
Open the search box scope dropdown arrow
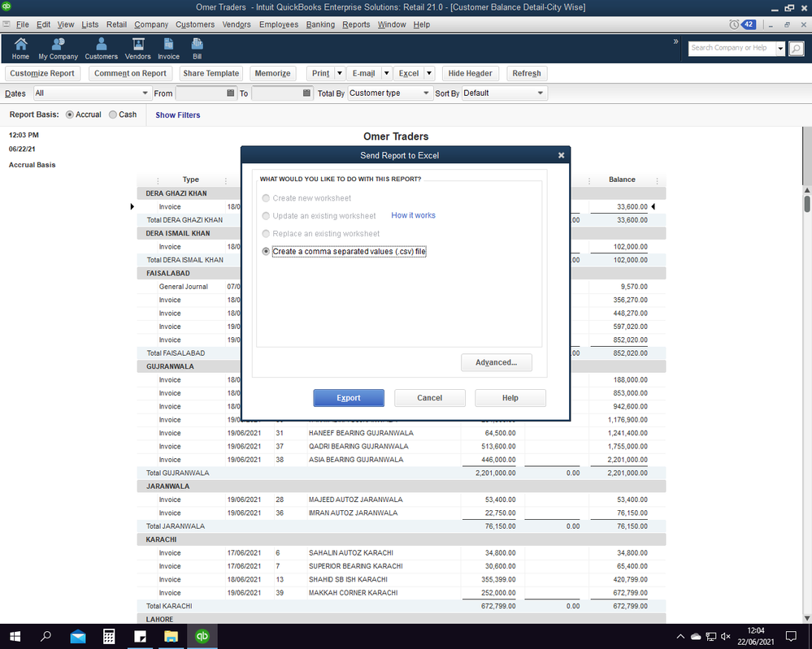click(780, 49)
